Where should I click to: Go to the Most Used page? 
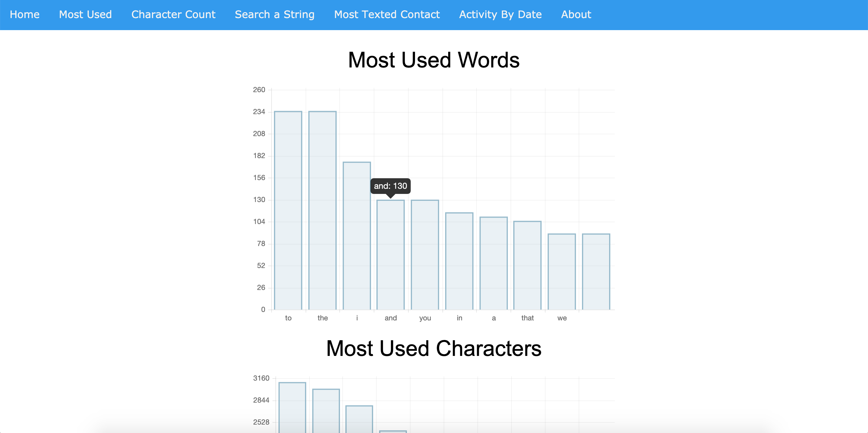click(x=85, y=14)
